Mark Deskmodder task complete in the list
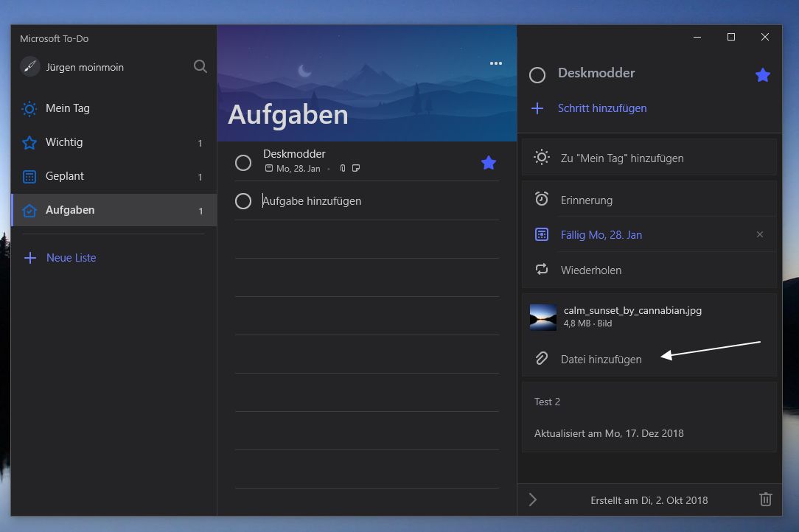Image resolution: width=799 pixels, height=532 pixels. pyautogui.click(x=243, y=163)
